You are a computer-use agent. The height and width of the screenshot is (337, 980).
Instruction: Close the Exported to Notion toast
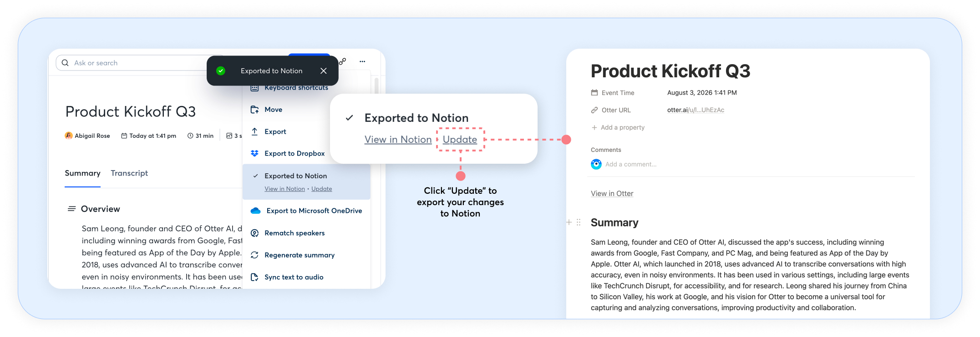point(324,71)
